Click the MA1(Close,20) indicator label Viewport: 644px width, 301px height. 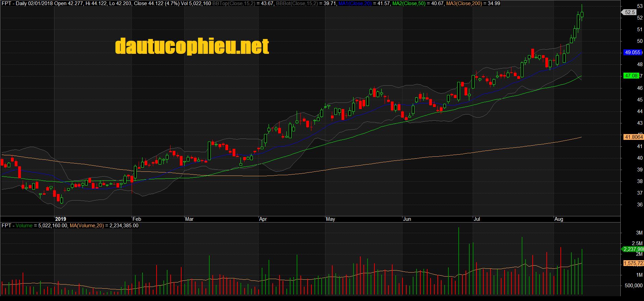tap(355, 3)
